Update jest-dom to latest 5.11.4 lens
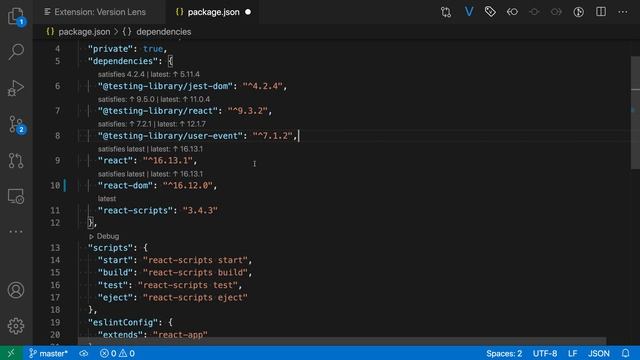This screenshot has height=360, width=640. 176,74
